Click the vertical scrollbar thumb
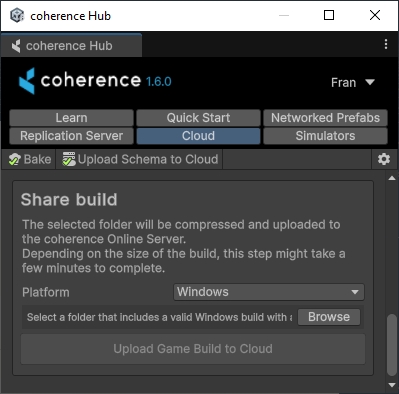399x394 pixels. pyautogui.click(x=392, y=345)
